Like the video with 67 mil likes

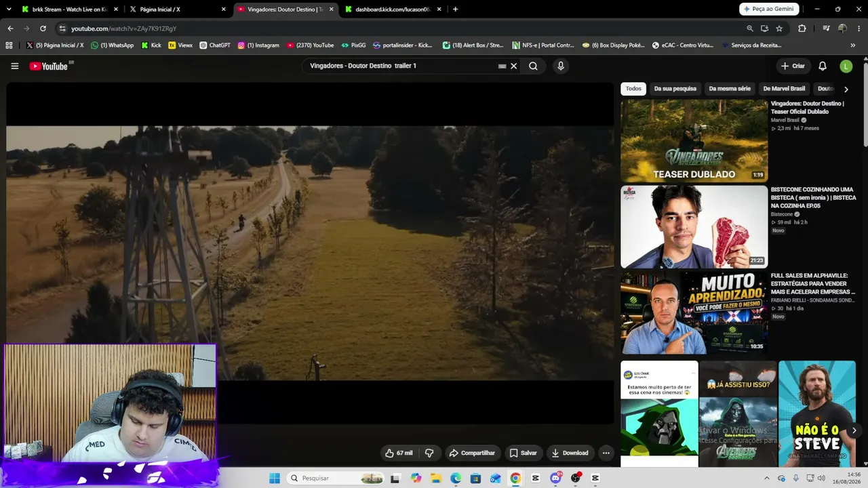tap(399, 453)
